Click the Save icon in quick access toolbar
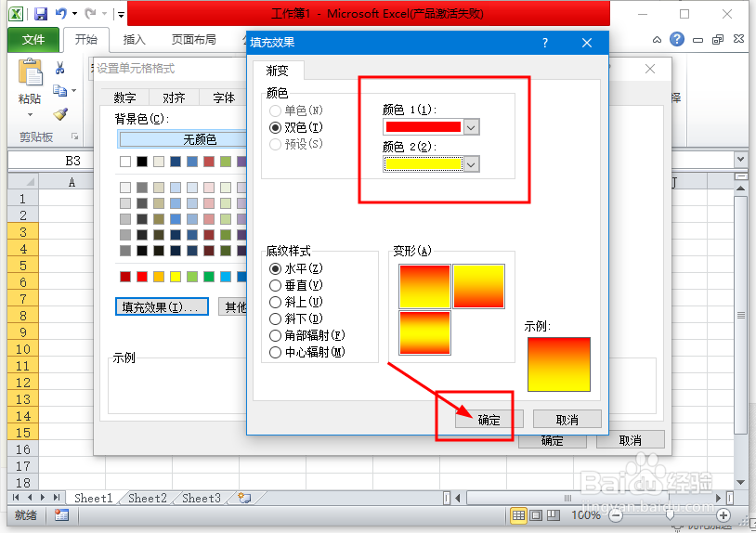 coord(41,14)
